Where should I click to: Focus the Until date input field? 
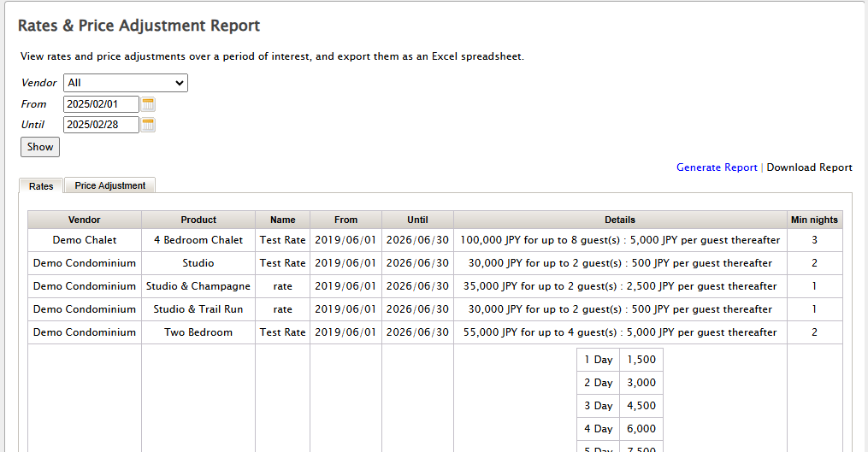click(101, 125)
